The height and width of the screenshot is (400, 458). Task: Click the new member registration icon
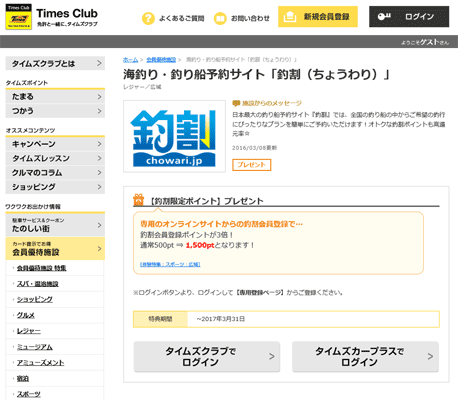[290, 16]
